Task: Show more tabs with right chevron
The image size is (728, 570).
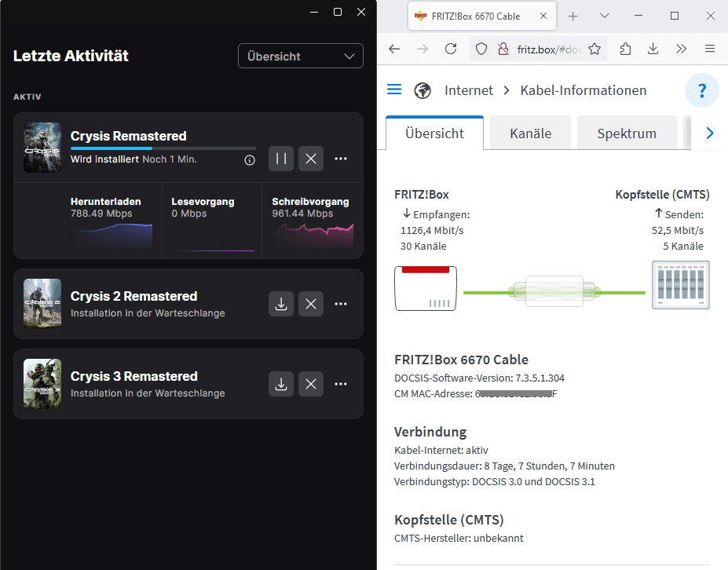Action: (x=710, y=133)
